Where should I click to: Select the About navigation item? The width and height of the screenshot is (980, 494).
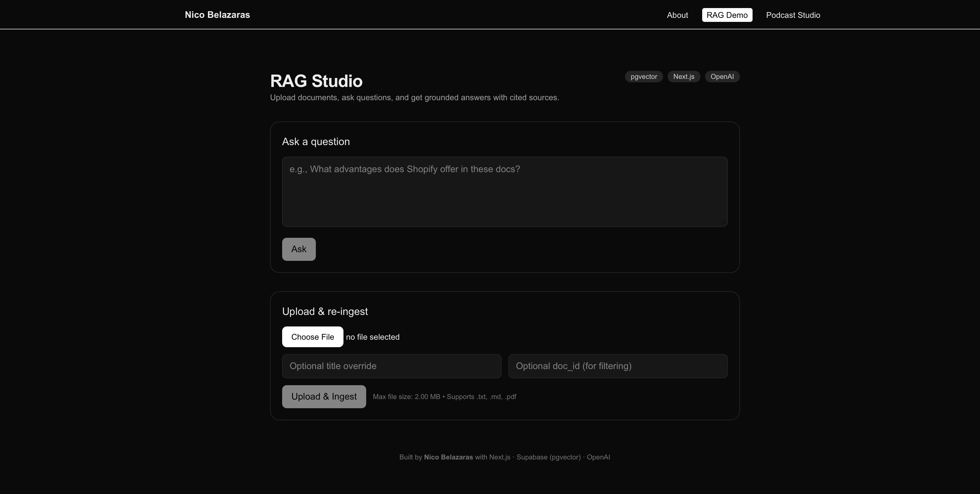pyautogui.click(x=677, y=15)
